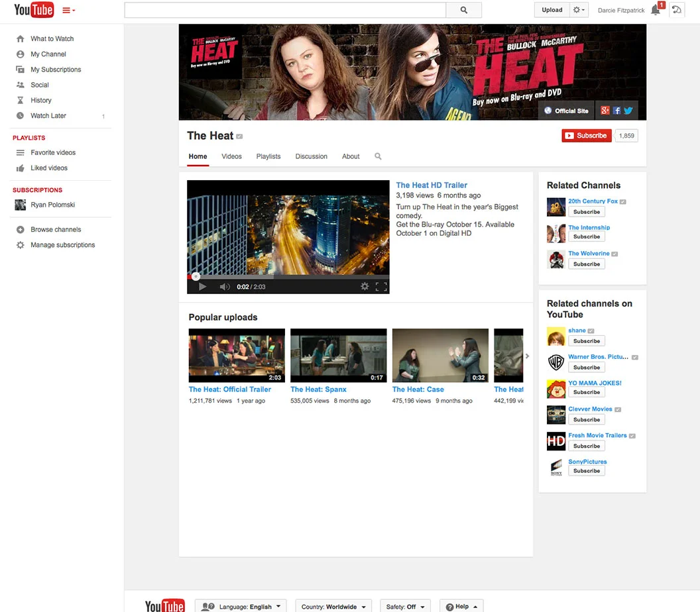Click the Google+ icon on the banner
This screenshot has width=700, height=612.
click(x=605, y=111)
